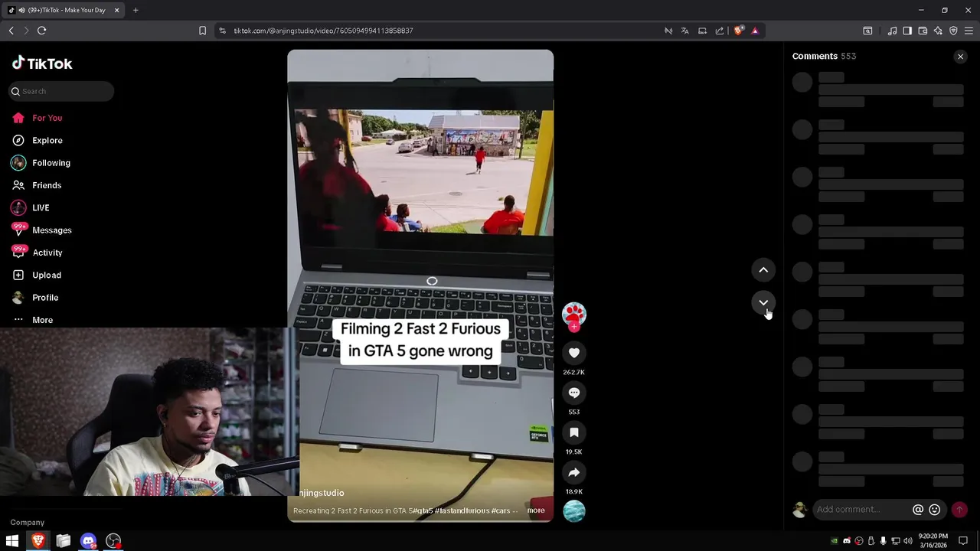The height and width of the screenshot is (551, 980).
Task: Close the TikTok browser tab
Action: 116,10
